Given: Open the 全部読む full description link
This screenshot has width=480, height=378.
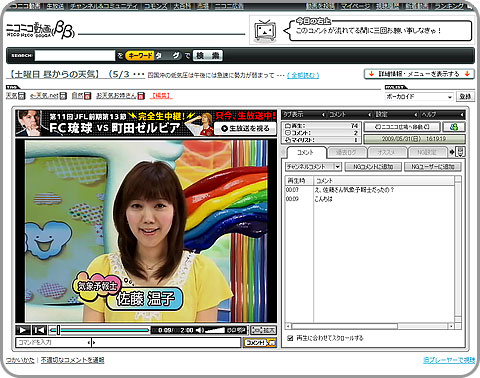Looking at the screenshot, I should (x=303, y=75).
